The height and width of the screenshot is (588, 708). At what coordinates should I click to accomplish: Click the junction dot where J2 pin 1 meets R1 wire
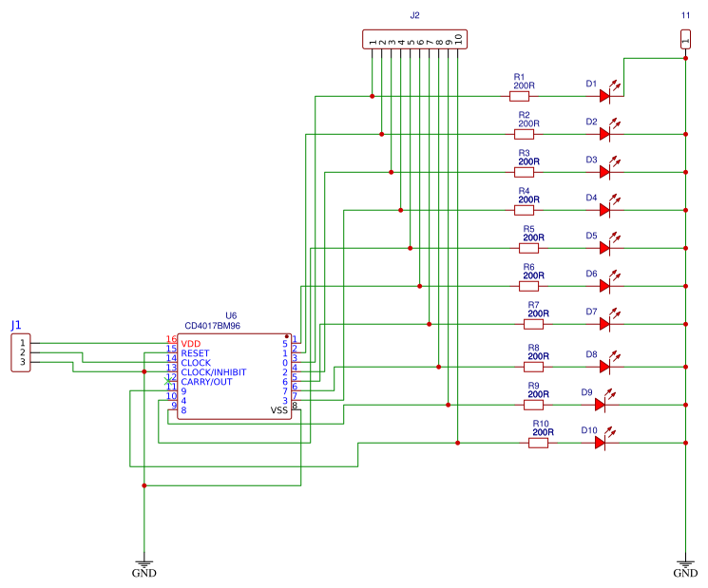click(x=373, y=96)
